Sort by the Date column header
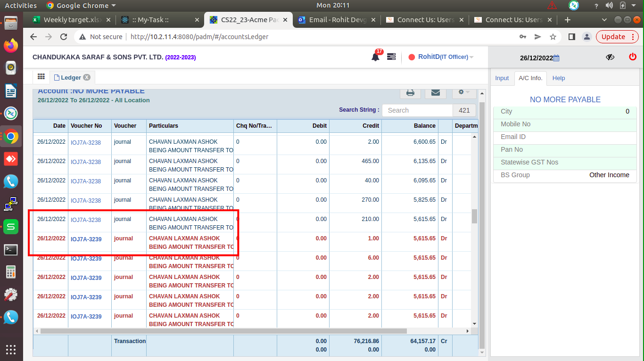The width and height of the screenshot is (644, 361). point(50,126)
